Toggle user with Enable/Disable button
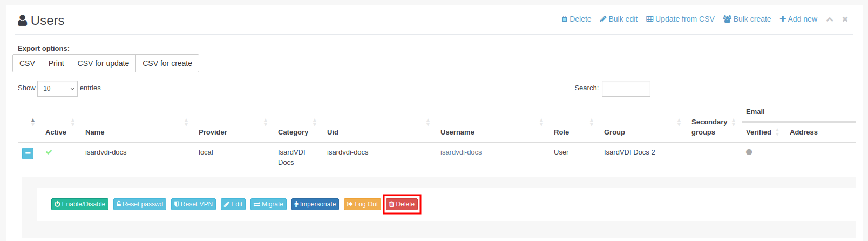The width and height of the screenshot is (868, 241). pyautogui.click(x=80, y=204)
